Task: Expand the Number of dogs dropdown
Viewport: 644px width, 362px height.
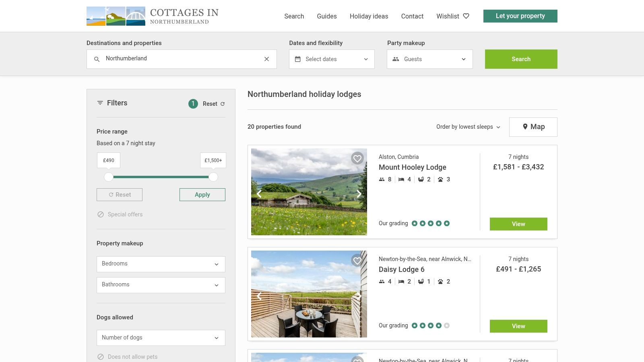Action: tap(161, 338)
